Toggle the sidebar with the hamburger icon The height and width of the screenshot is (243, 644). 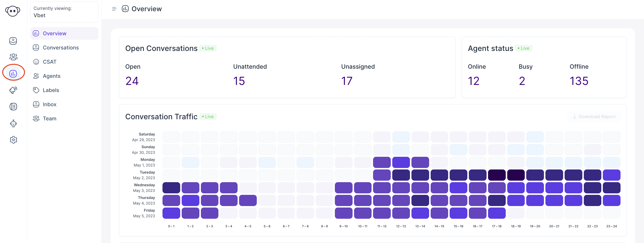114,9
